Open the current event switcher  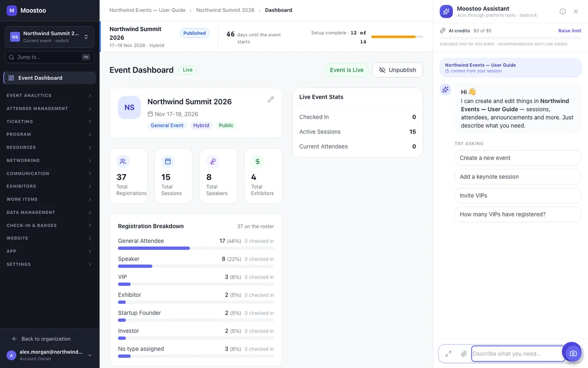point(49,37)
